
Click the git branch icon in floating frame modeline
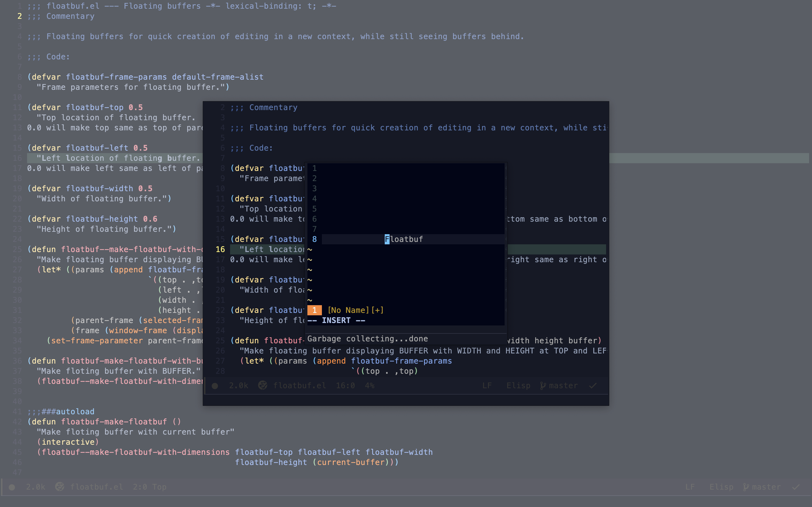coord(543,386)
